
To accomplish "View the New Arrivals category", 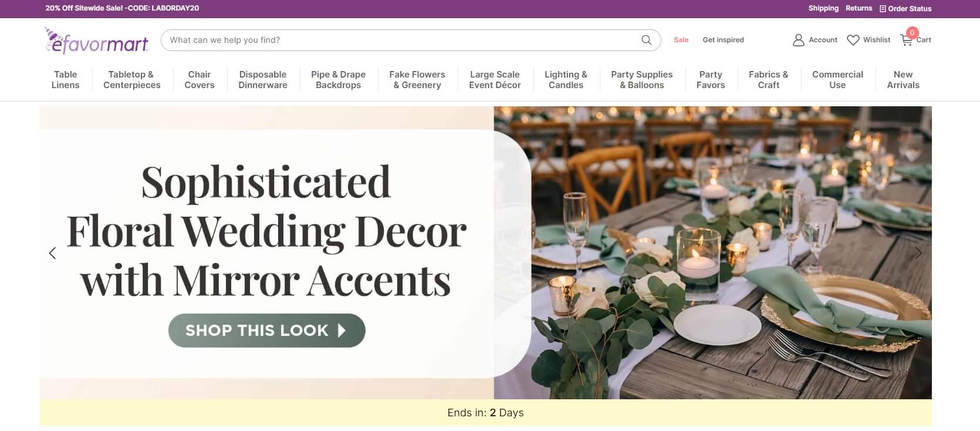I will 903,80.
